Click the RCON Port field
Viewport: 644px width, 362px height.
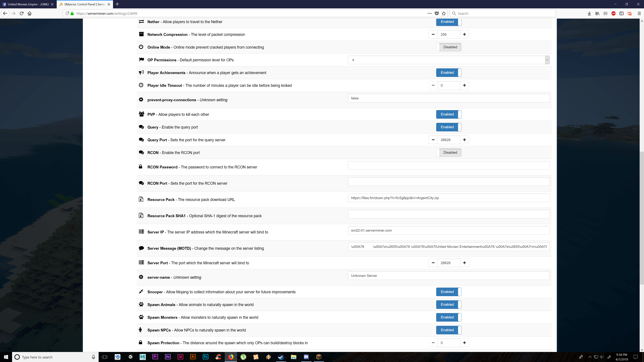448,182
